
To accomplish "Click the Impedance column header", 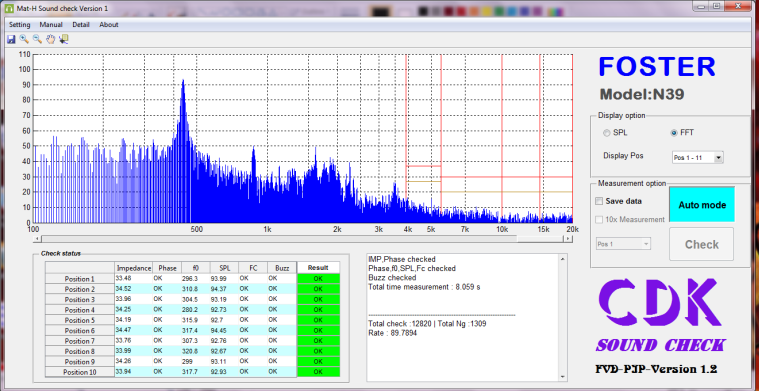I will click(x=134, y=268).
